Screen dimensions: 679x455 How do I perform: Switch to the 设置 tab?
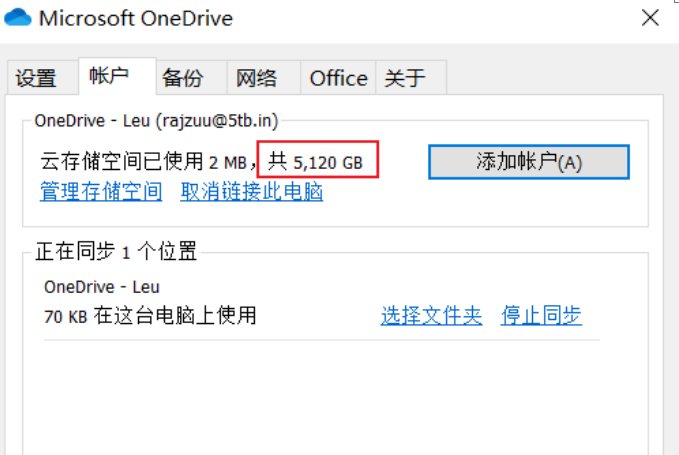36,78
